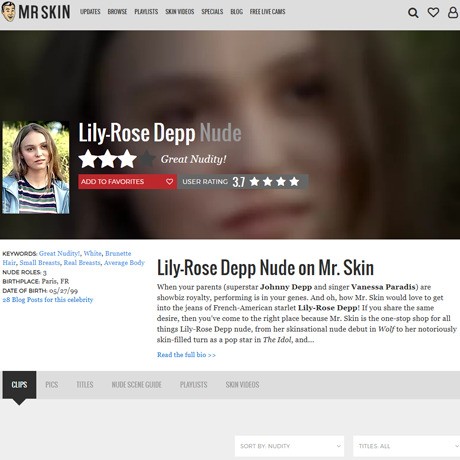This screenshot has width=460, height=460.
Task: Click The Idol title in bio text
Action: click(277, 340)
